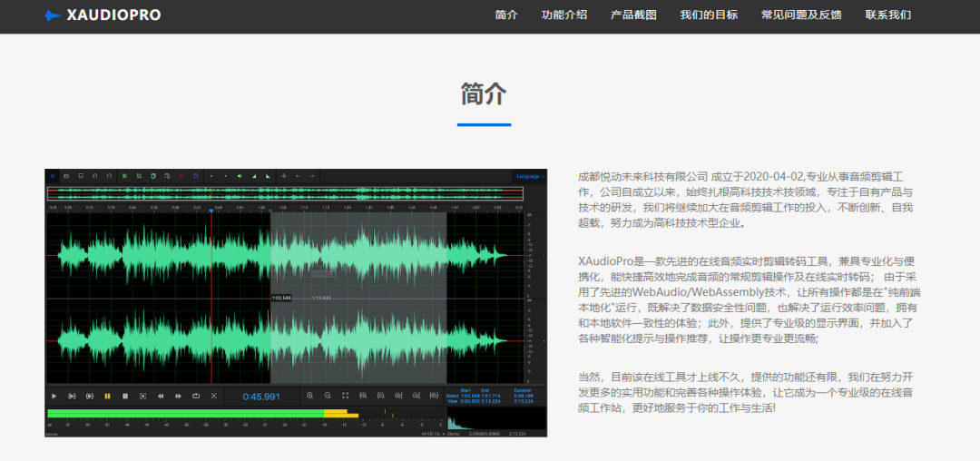Open the Language dropdown in the editor
This screenshot has height=461, width=980.
pyautogui.click(x=530, y=175)
